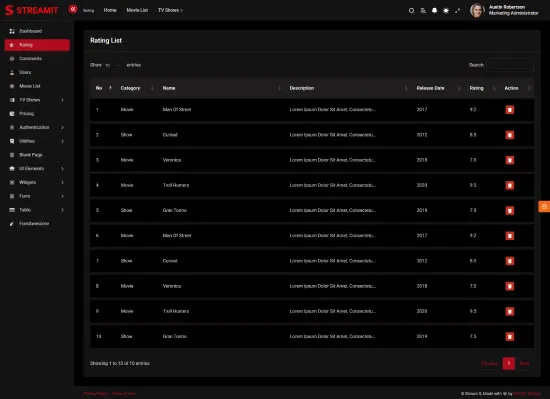The image size is (550, 399).
Task: Go to Movie List in top navigation
Action: click(137, 10)
